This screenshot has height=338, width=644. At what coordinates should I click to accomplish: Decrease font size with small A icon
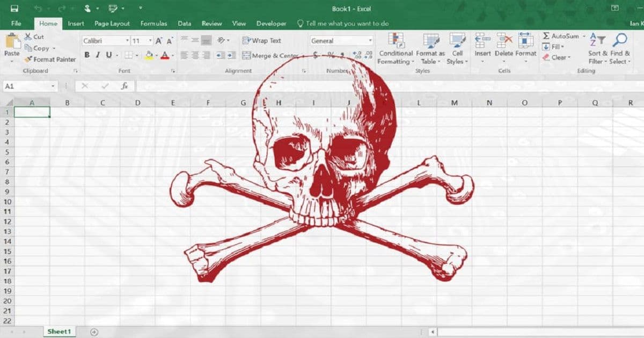pyautogui.click(x=170, y=41)
